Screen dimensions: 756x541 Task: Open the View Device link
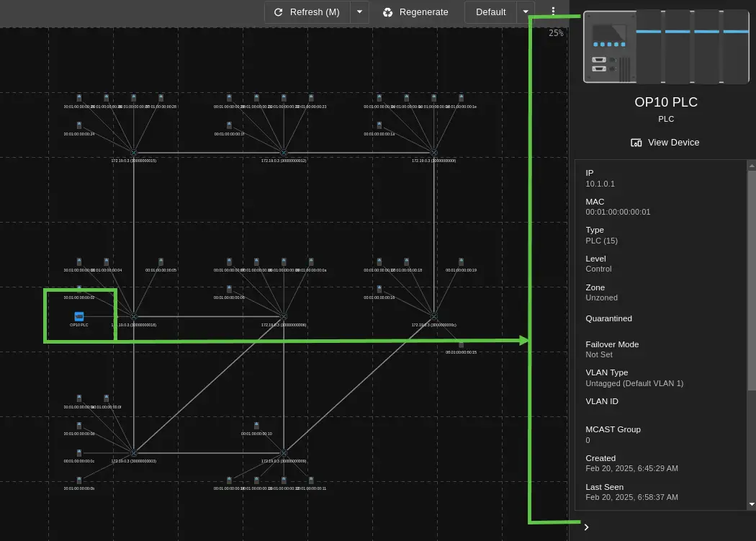(x=665, y=143)
